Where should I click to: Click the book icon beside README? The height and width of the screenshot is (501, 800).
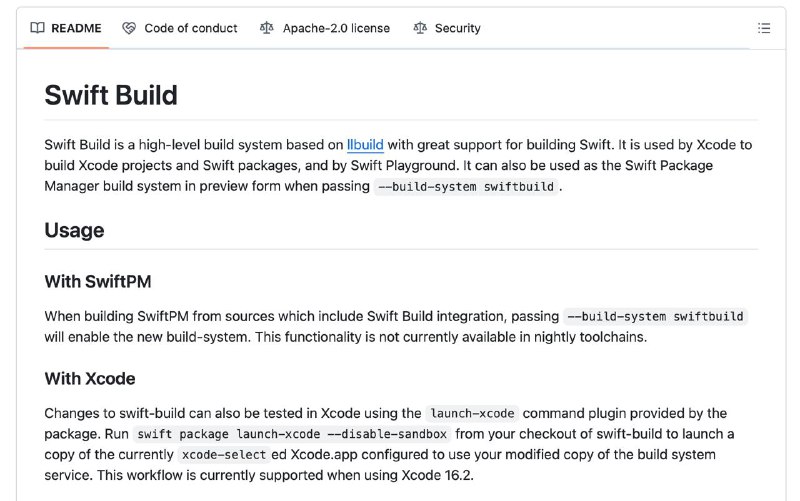[x=37, y=28]
